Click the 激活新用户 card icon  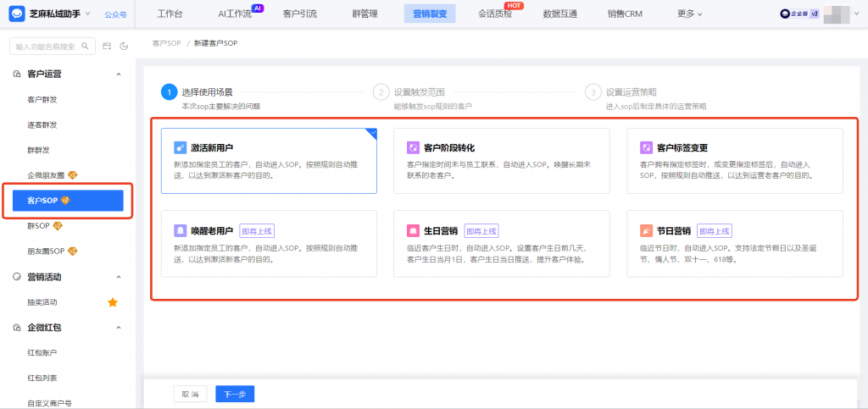[x=180, y=146]
